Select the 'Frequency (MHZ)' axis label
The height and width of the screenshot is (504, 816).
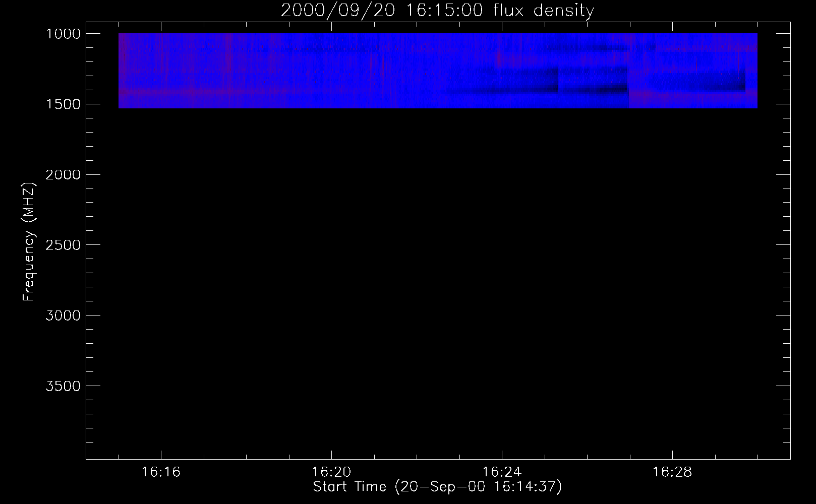click(x=29, y=242)
